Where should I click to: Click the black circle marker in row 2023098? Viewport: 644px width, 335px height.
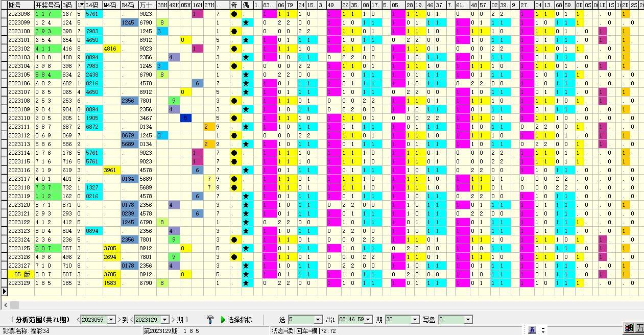pos(234,14)
